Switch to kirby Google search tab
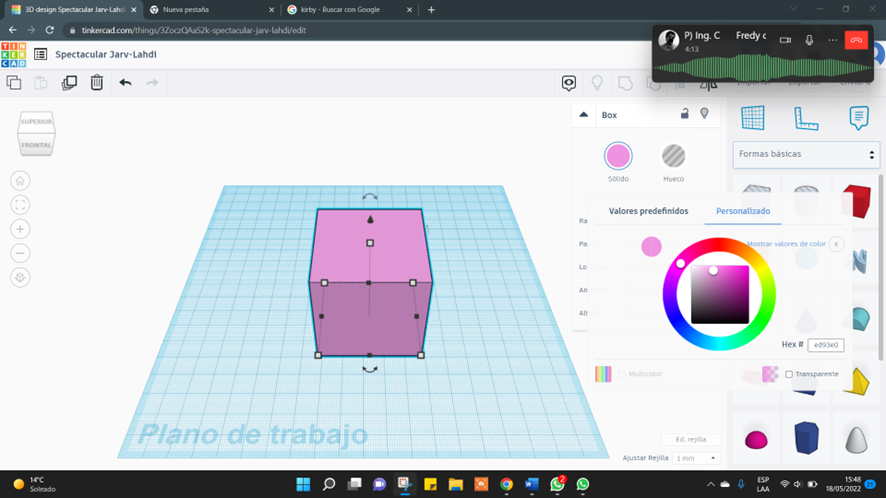886x498 pixels. pyautogui.click(x=348, y=10)
